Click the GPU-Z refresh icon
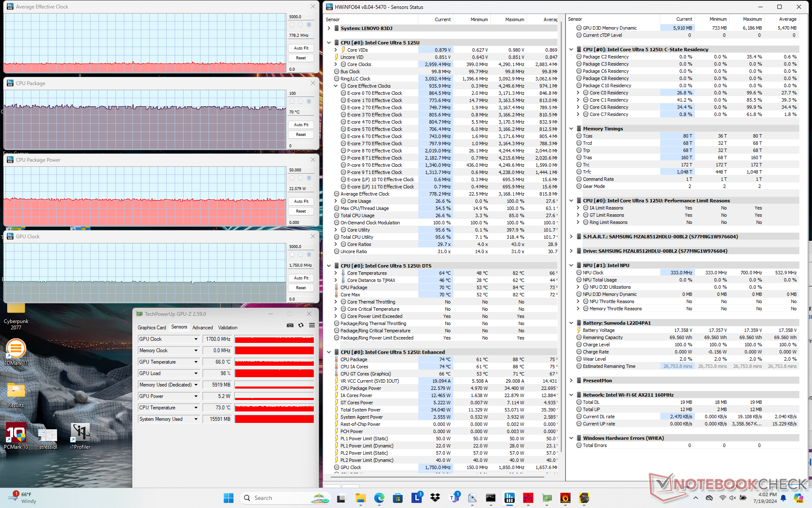This screenshot has width=812, height=508. point(301,325)
